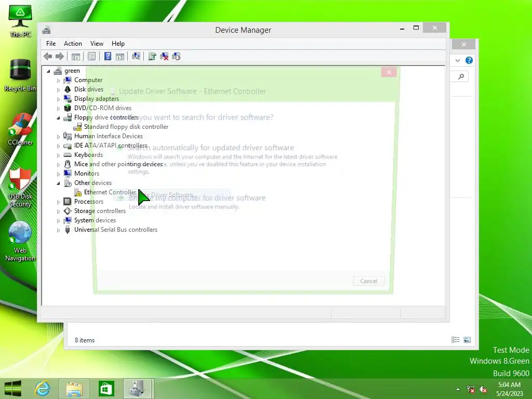Select the Keyboards category icon
The image size is (532, 399).
click(68, 155)
